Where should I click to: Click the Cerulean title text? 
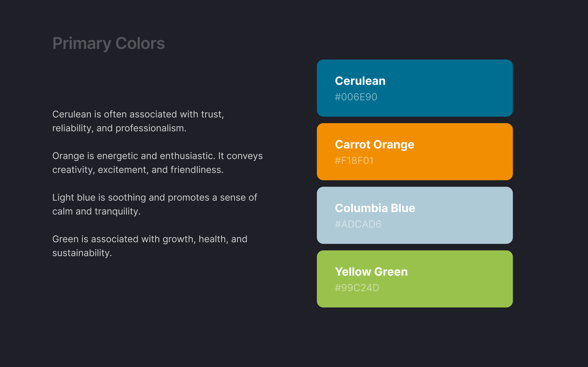(360, 81)
